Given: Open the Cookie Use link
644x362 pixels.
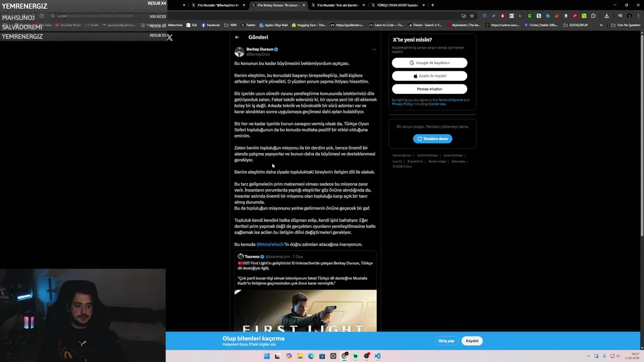Looking at the screenshot, I should tap(437, 104).
